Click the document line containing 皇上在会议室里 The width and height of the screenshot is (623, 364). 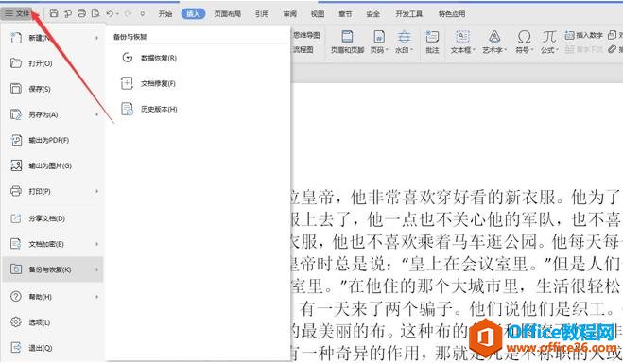click(x=456, y=264)
